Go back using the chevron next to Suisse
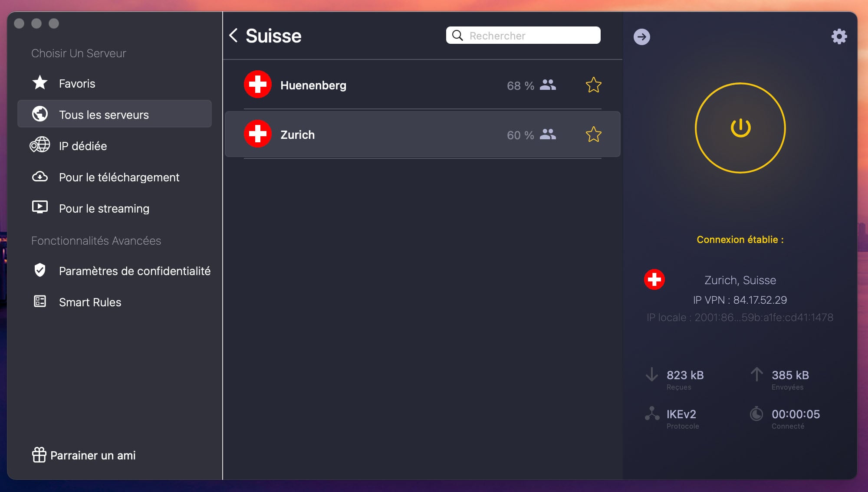The width and height of the screenshot is (868, 492). pyautogui.click(x=234, y=36)
